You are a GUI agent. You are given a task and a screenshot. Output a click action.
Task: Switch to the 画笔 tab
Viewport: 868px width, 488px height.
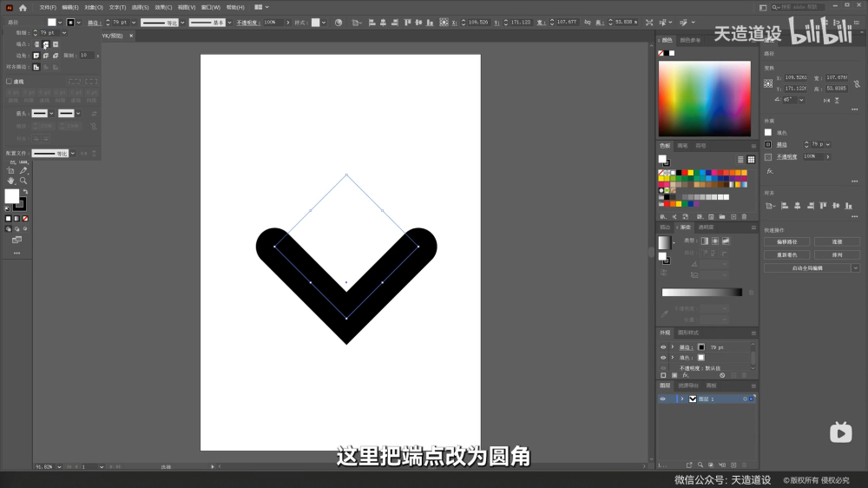coord(682,146)
